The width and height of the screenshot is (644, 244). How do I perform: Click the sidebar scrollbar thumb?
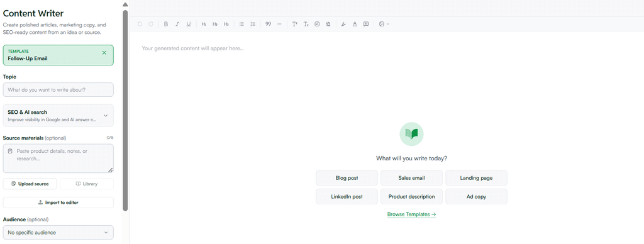125,110
